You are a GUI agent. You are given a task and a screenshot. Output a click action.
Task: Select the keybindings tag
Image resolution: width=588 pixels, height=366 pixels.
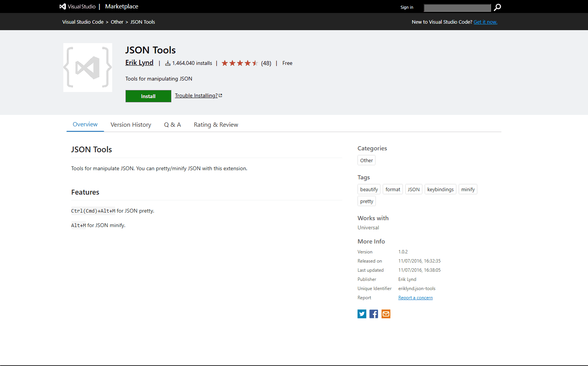point(440,189)
